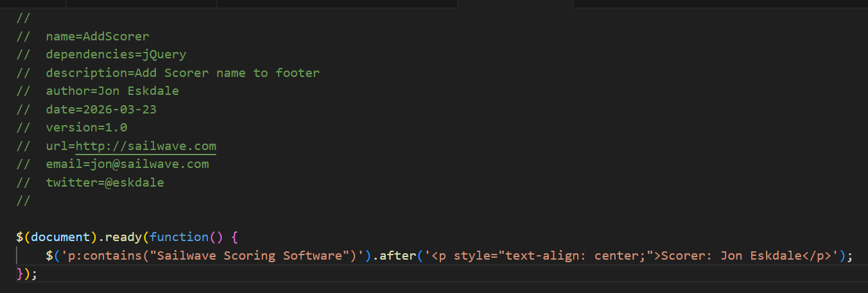
Task: Click the version=1.0 comment line
Action: coord(86,128)
